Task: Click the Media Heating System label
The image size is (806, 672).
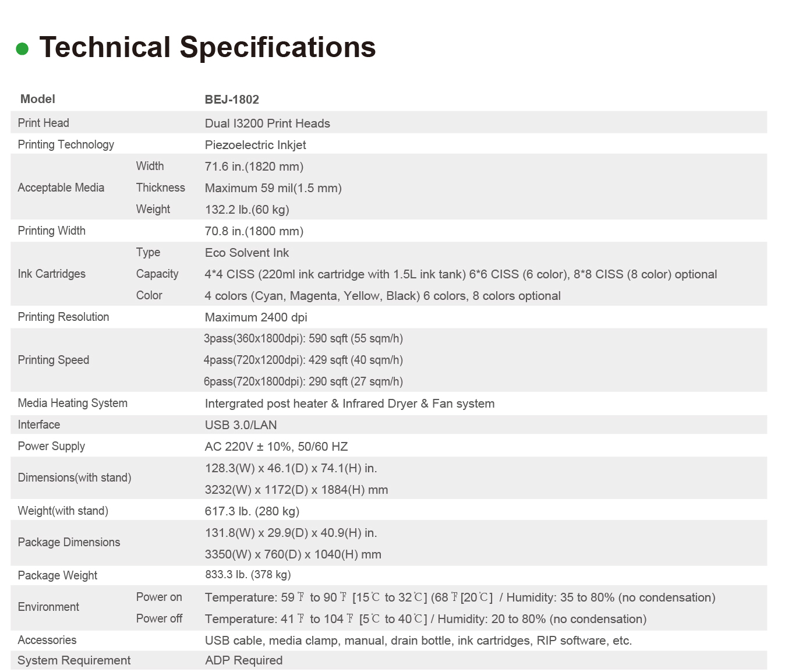Action: (x=73, y=403)
